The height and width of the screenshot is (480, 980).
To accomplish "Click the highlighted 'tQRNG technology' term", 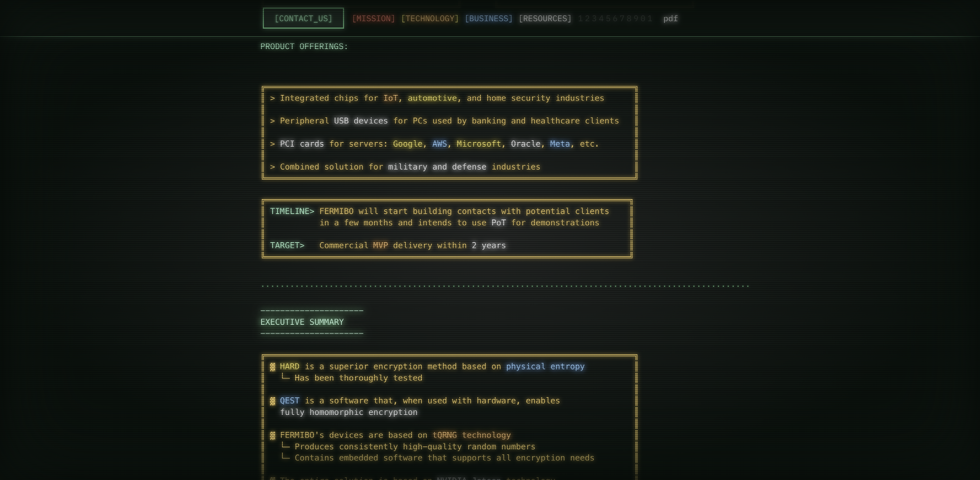I will pos(471,435).
